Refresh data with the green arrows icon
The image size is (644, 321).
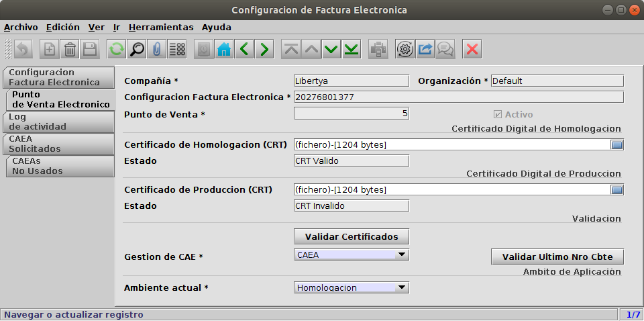(x=117, y=50)
